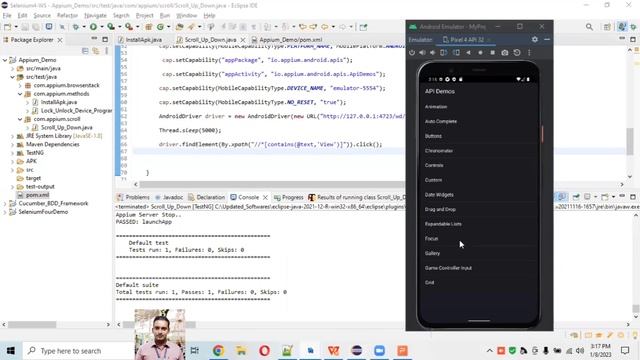Click emulator volume up icon
This screenshot has width=640, height=360.
tap(422, 53)
